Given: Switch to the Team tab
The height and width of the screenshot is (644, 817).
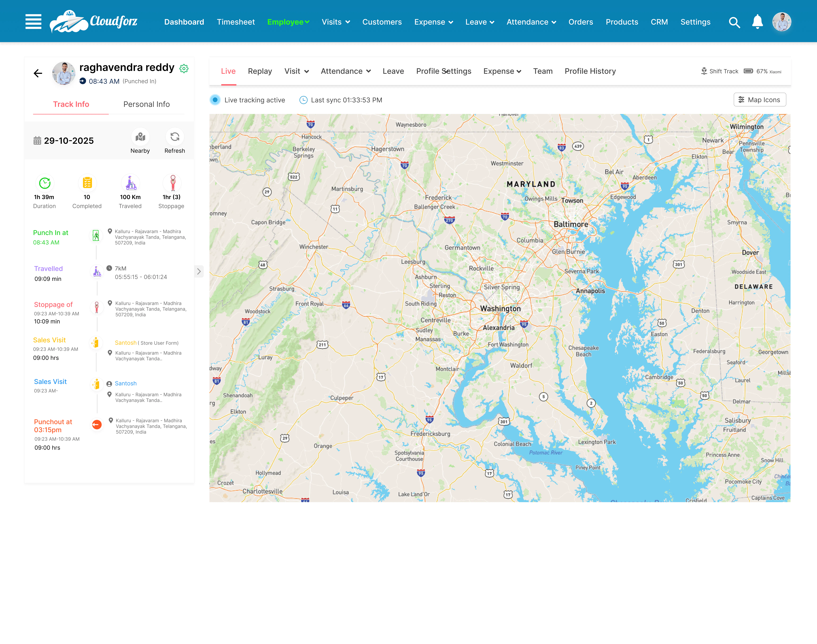Looking at the screenshot, I should [543, 71].
